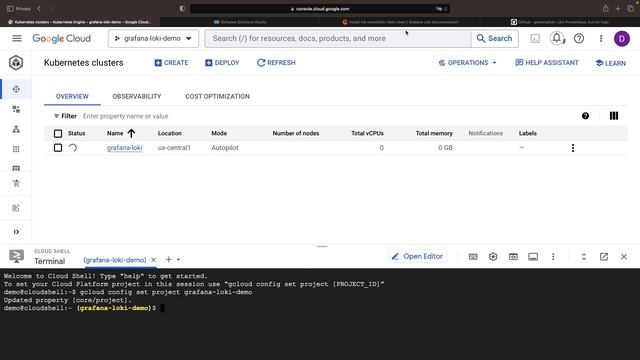Click the Cloud Shell session/laptop icon
This screenshot has height=360, width=640.
point(533,257)
